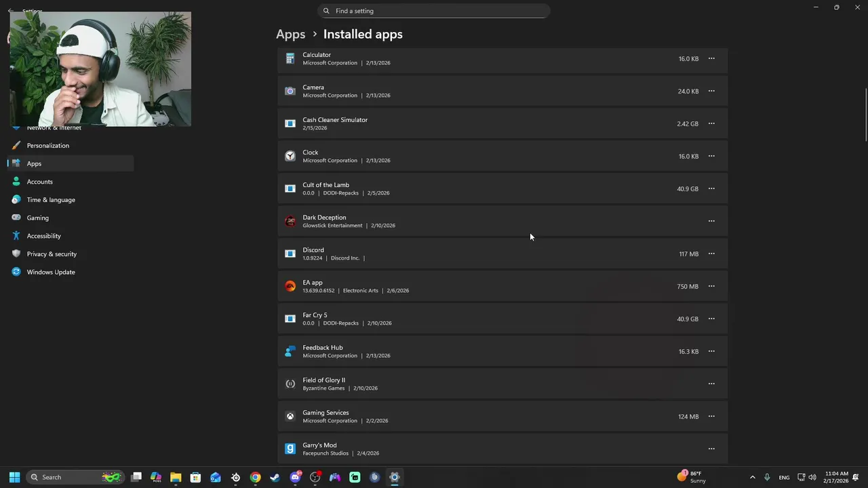This screenshot has height=488, width=868.
Task: Click the EA app orange icon
Action: click(x=290, y=286)
